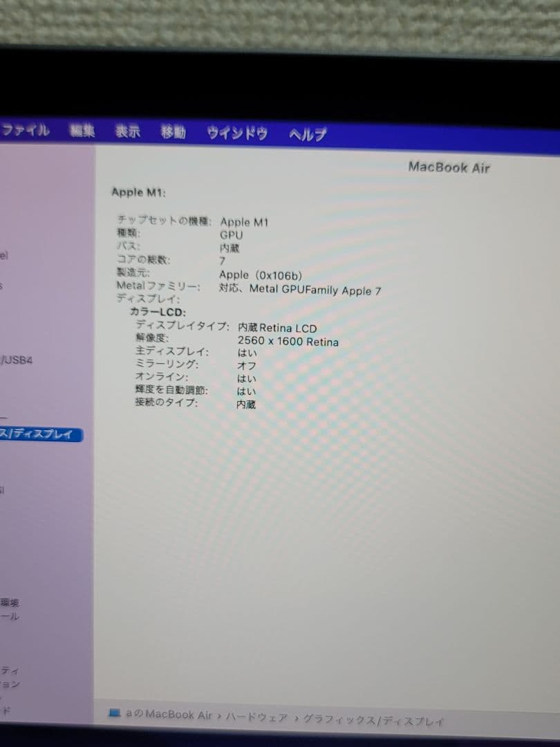This screenshot has height=747, width=560.
Task: Select the ミラーリング value オフ
Action: [x=247, y=365]
